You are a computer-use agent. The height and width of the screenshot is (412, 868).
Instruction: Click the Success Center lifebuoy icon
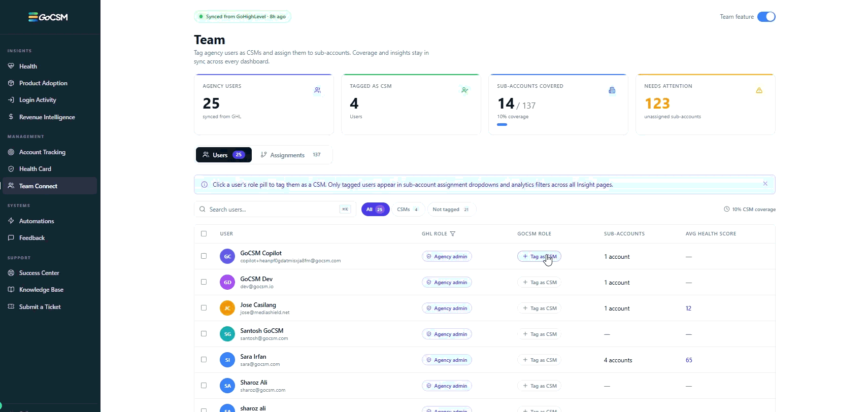(x=11, y=273)
